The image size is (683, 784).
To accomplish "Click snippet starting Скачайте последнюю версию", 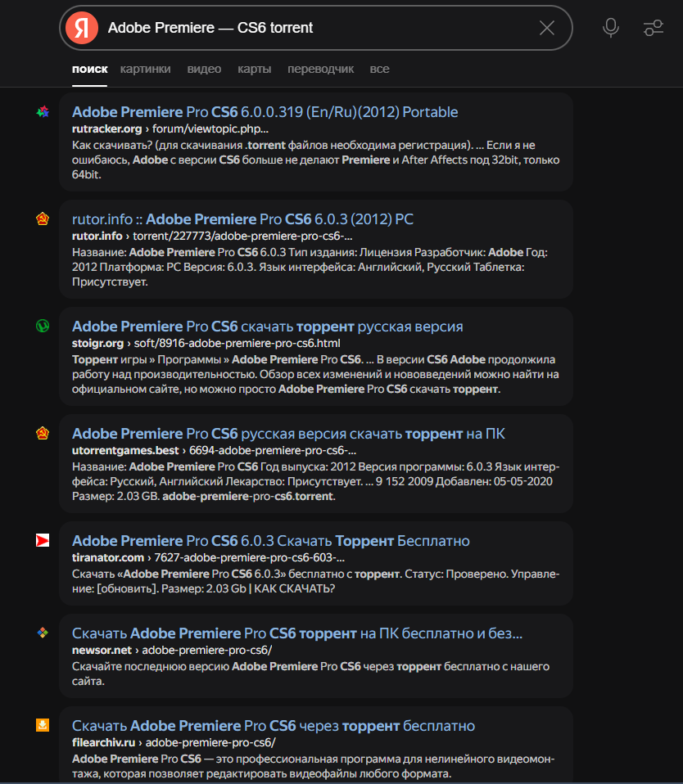I will (x=310, y=674).
